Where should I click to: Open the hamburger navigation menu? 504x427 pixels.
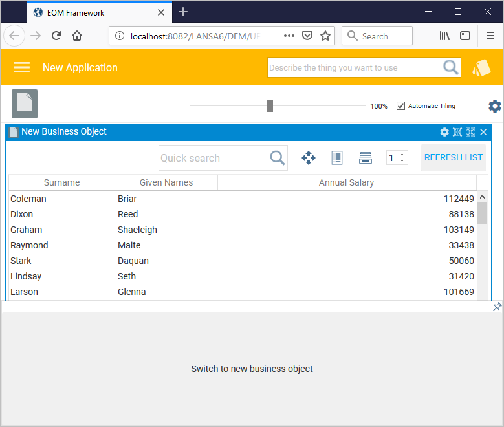[22, 67]
